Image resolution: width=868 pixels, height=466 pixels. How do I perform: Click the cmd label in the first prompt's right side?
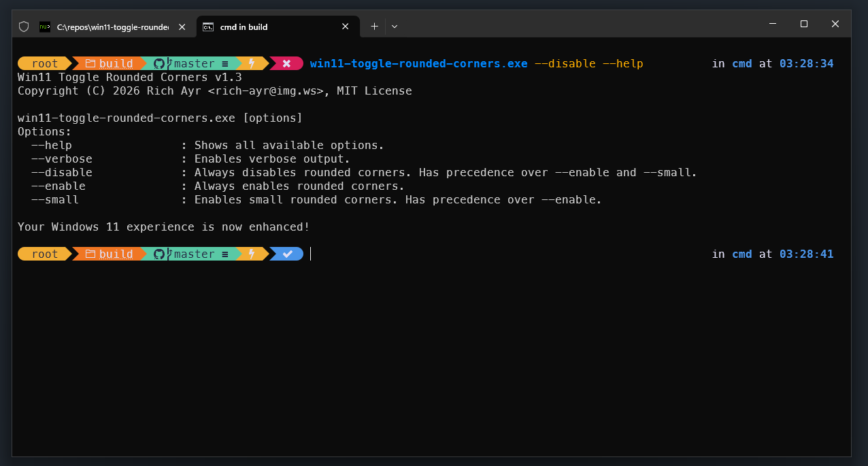tap(742, 63)
